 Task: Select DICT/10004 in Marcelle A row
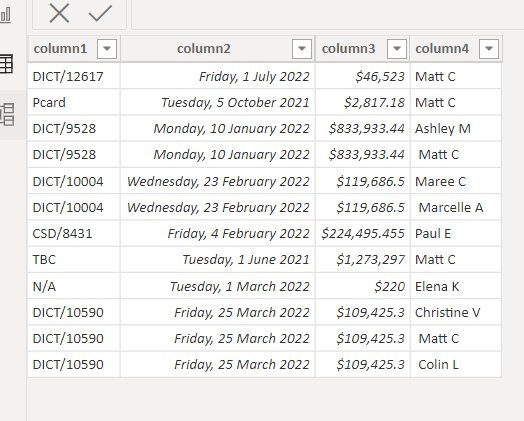[x=74, y=207]
